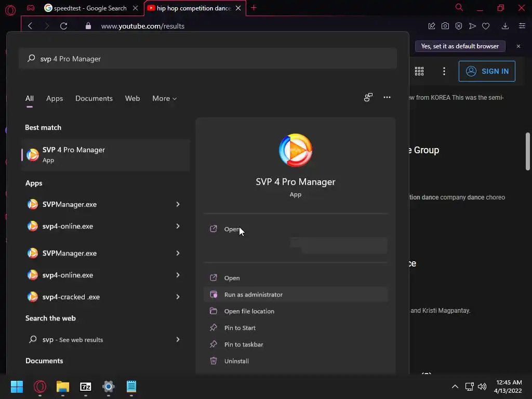This screenshot has width=532, height=399.
Task: Select the All search filter tab
Action: pyautogui.click(x=30, y=98)
